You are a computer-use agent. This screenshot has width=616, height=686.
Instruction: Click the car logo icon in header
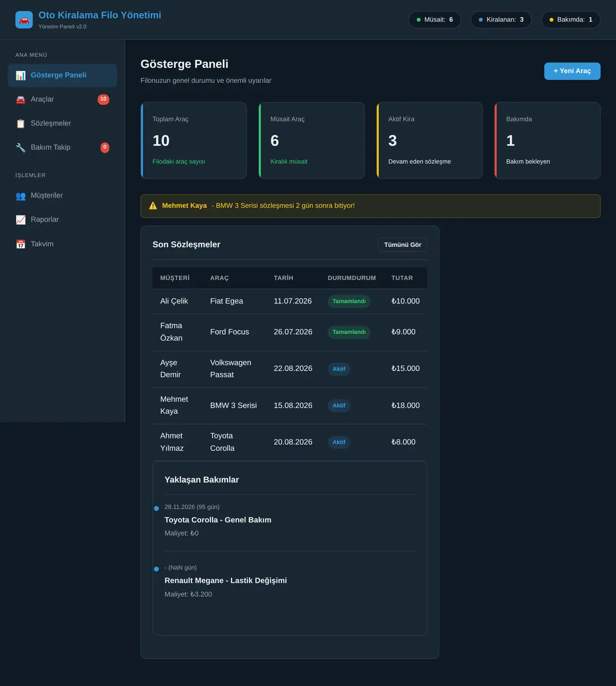pyautogui.click(x=24, y=20)
